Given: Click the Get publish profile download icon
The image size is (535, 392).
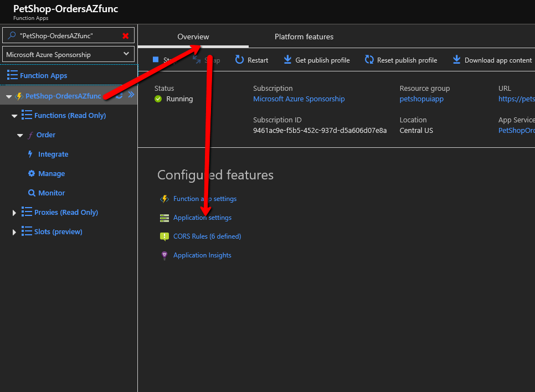Looking at the screenshot, I should click(x=287, y=60).
